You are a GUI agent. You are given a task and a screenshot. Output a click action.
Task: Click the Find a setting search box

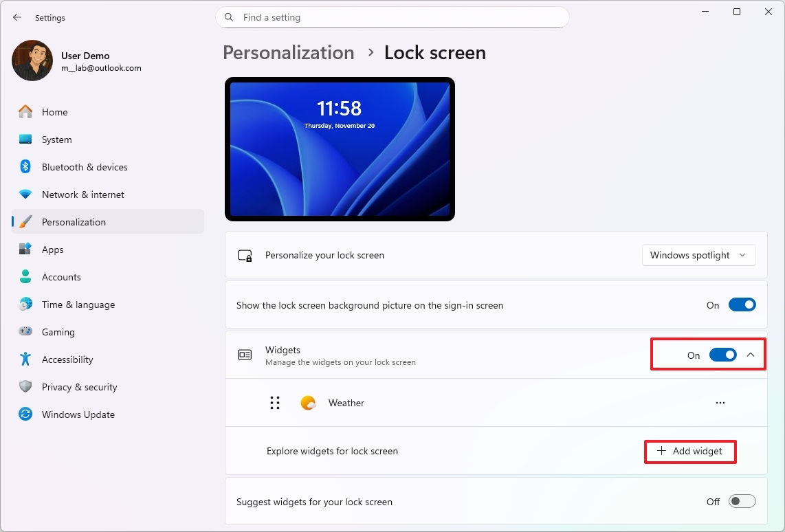tap(392, 17)
